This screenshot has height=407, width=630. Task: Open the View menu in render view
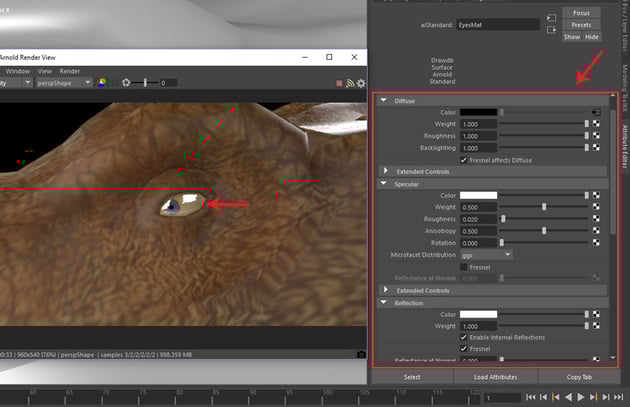[45, 71]
